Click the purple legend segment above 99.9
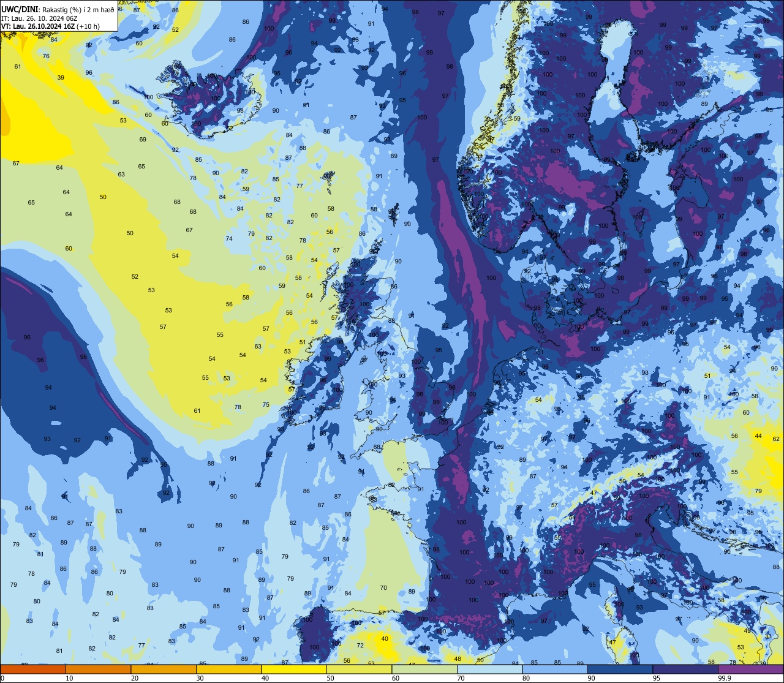Viewport: 784px width, 683px height. tap(750, 669)
